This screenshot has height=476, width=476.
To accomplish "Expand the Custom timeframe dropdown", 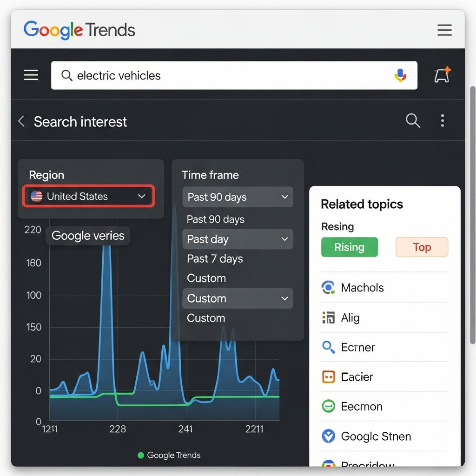I will [238, 298].
